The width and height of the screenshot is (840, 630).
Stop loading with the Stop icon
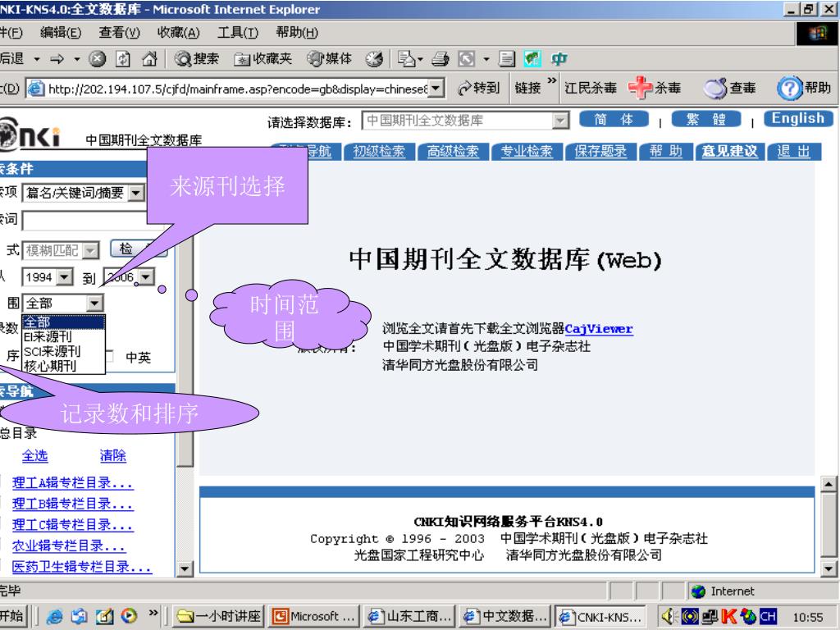tap(97, 59)
